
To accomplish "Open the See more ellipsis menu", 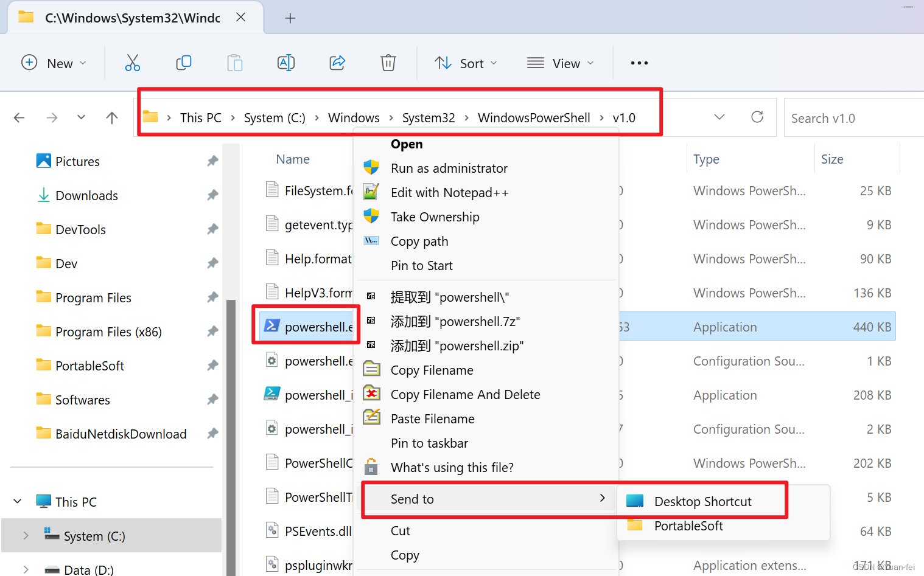I will point(639,63).
